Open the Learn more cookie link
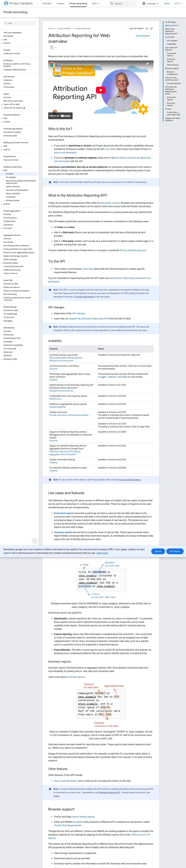 (102, 553)
